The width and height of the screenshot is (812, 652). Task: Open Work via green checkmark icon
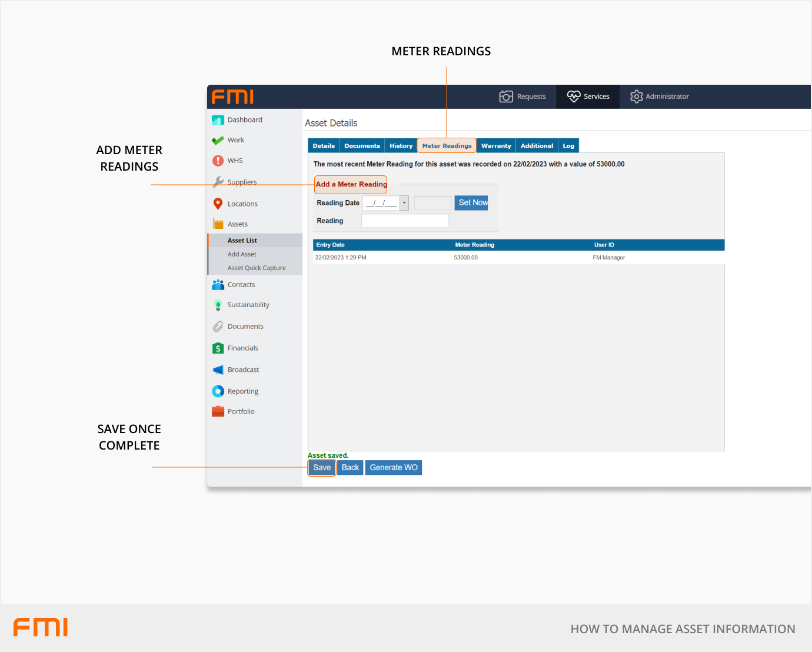point(218,141)
